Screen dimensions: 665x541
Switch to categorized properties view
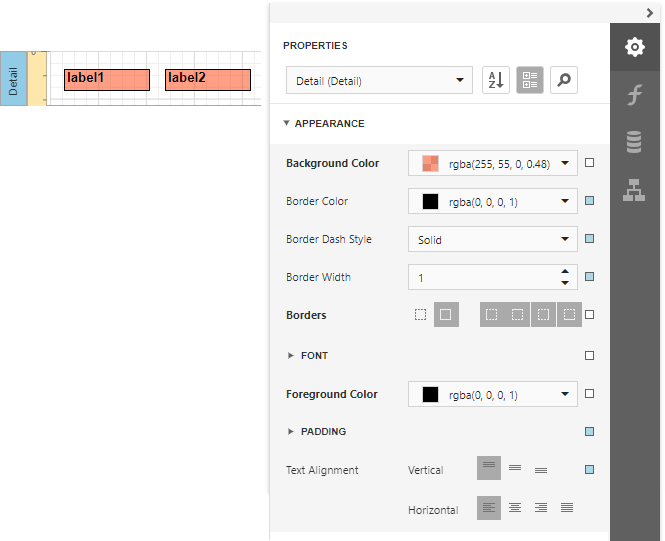pos(530,81)
